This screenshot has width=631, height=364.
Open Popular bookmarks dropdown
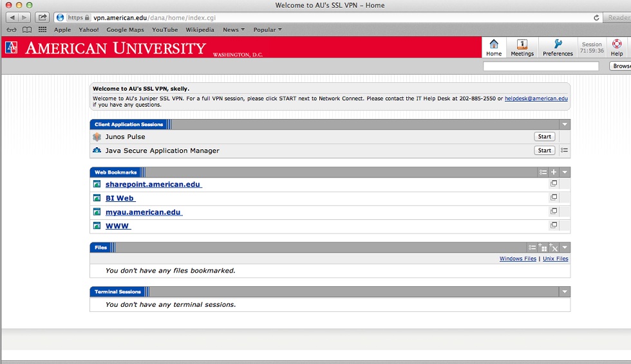pyautogui.click(x=267, y=30)
